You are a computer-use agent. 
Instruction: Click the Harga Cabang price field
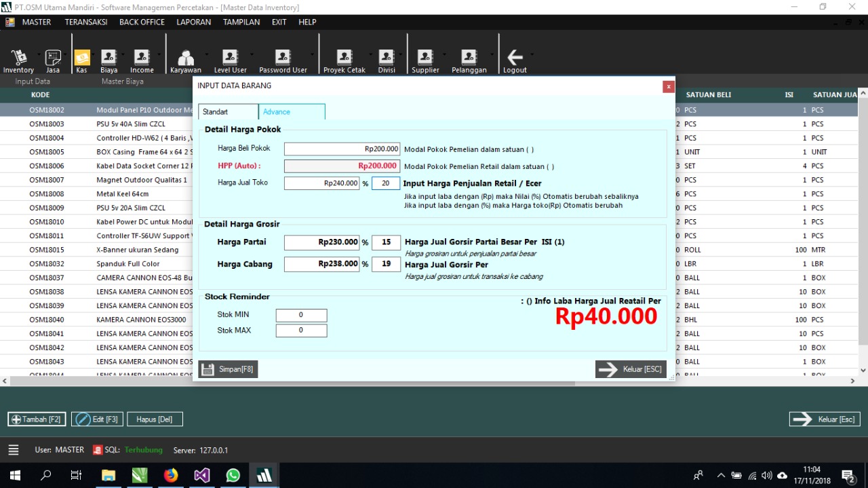[321, 264]
